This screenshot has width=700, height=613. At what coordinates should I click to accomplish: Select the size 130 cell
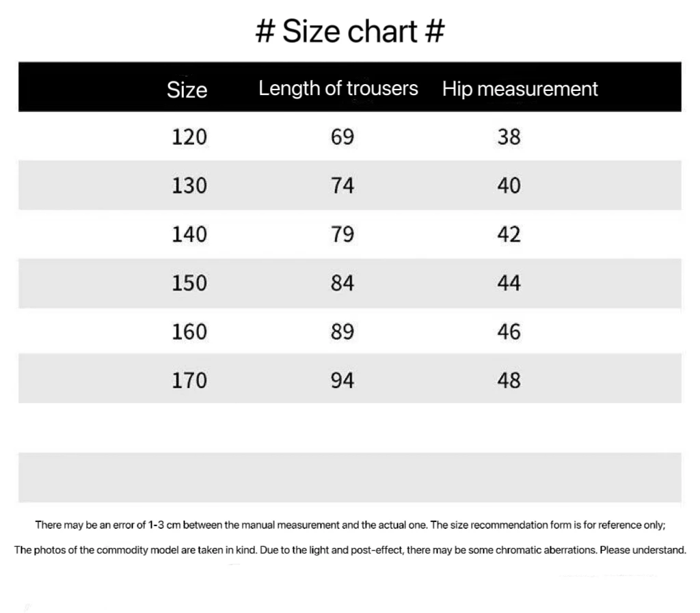pos(189,186)
